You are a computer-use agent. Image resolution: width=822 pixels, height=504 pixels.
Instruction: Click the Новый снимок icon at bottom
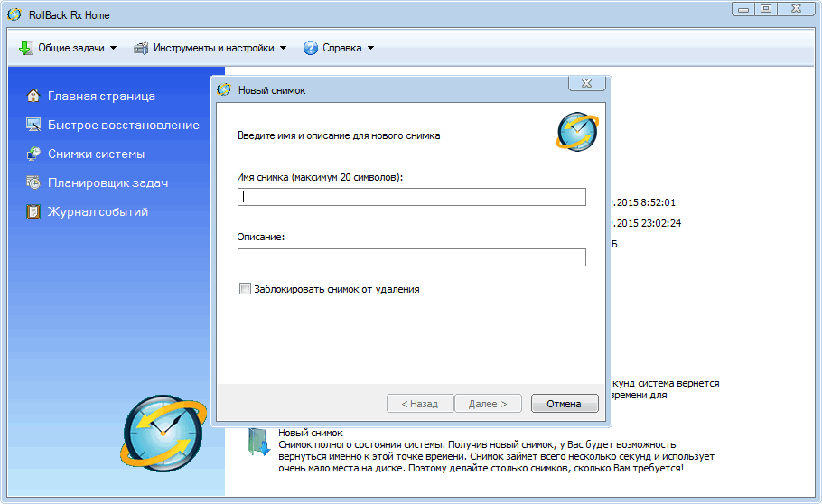tap(259, 443)
